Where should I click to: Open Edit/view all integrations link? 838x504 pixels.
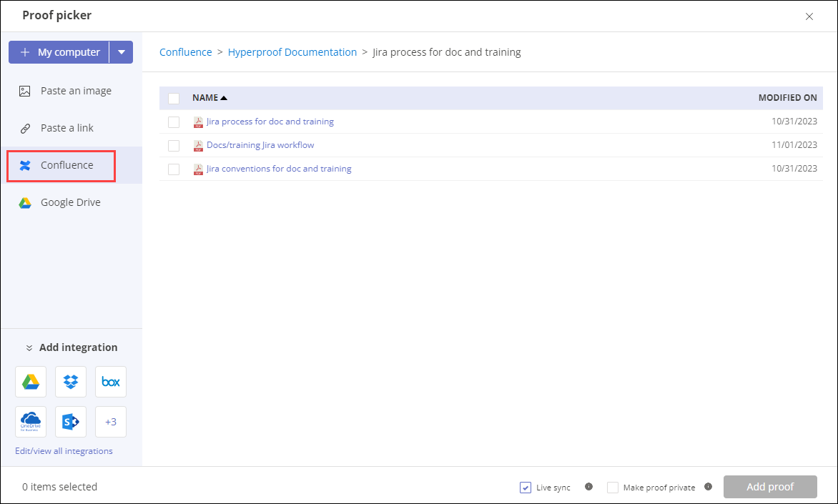click(64, 451)
